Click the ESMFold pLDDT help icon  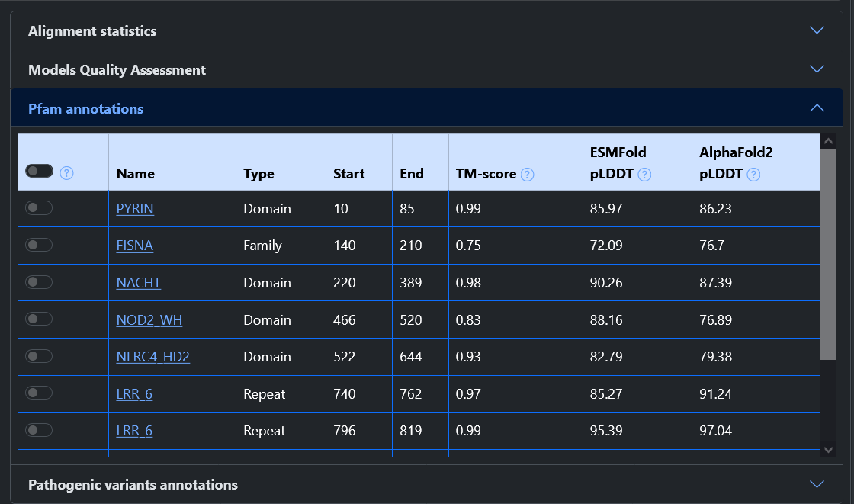click(644, 175)
